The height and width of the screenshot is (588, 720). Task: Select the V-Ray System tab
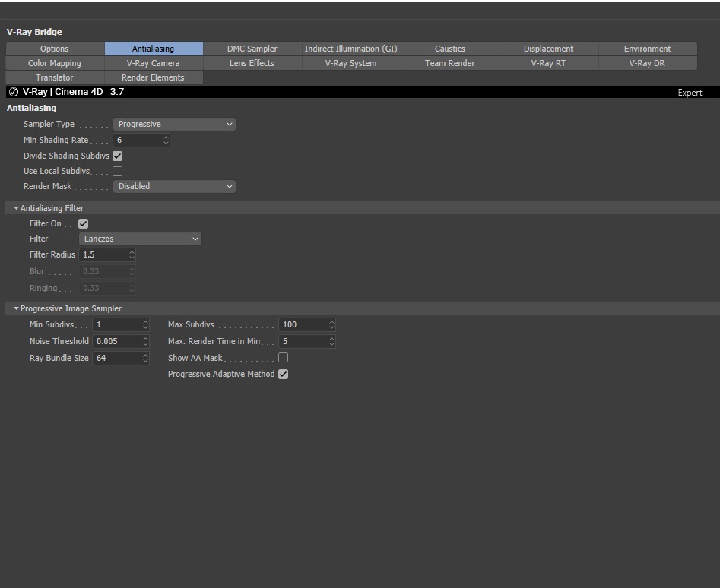351,63
